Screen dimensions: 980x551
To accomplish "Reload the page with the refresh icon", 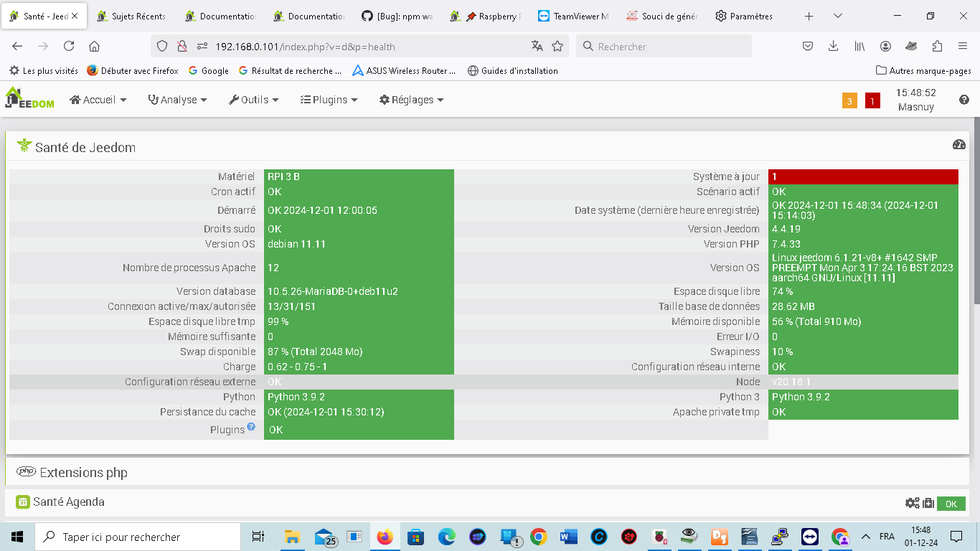I will tap(69, 47).
